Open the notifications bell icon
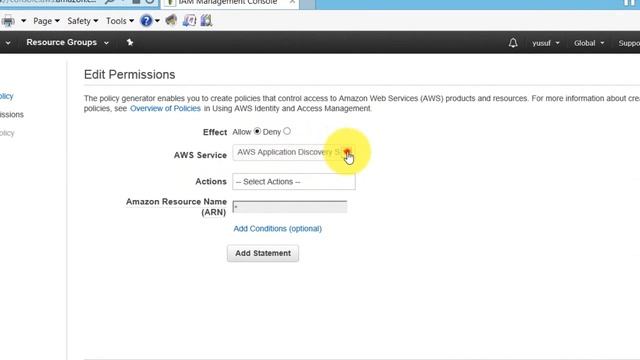The image size is (640, 360). (x=513, y=43)
